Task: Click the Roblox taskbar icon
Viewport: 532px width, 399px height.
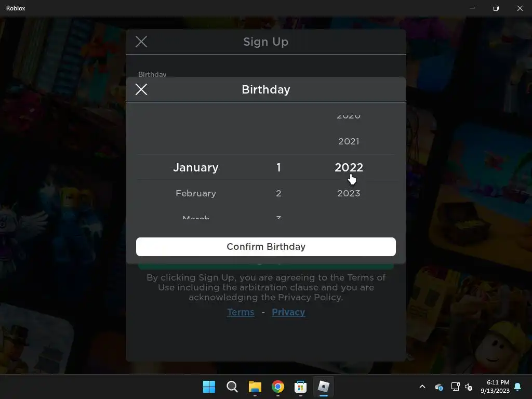Action: (x=323, y=387)
